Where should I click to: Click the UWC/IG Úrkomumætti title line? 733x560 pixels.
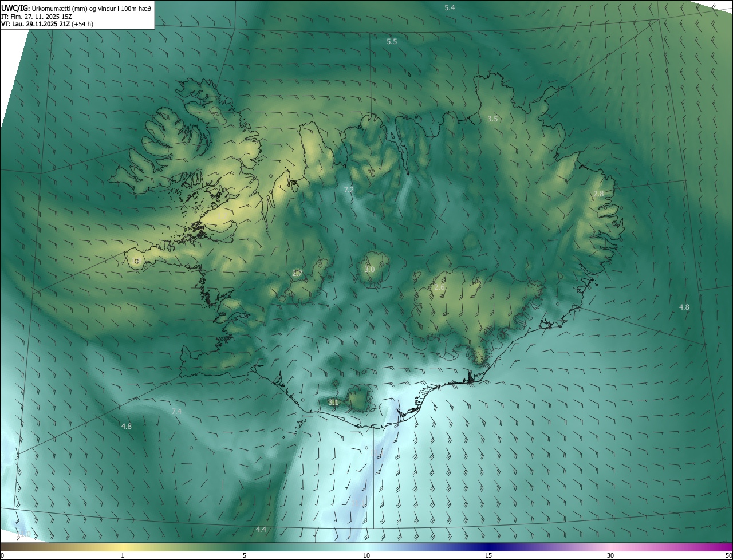pyautogui.click(x=76, y=7)
